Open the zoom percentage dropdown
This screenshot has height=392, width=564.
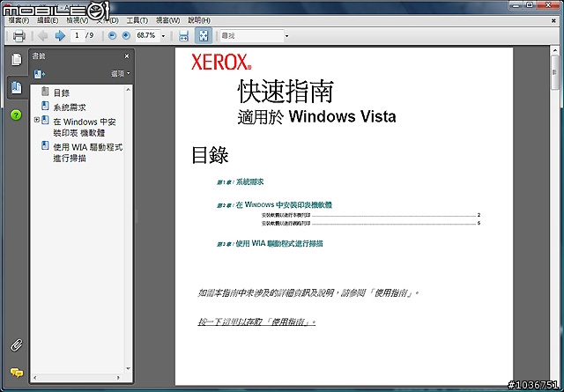pyautogui.click(x=163, y=36)
